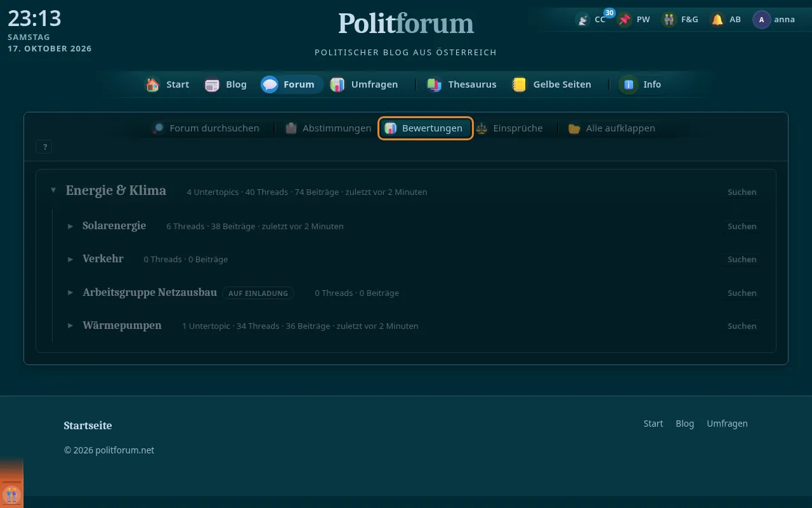The width and height of the screenshot is (812, 508).
Task: Click Suchen in Arbeitsgruppe Netzausbau row
Action: 742,293
